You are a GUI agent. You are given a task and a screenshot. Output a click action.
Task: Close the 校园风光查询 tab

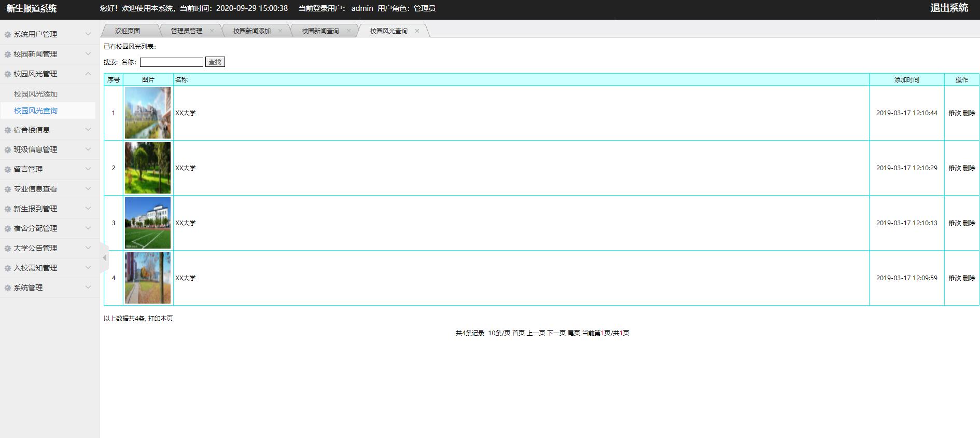click(x=417, y=31)
